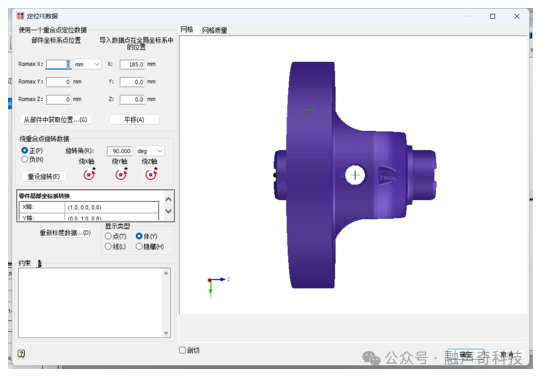Click the 平移(A) translate button
This screenshot has width=541, height=380.
click(134, 119)
